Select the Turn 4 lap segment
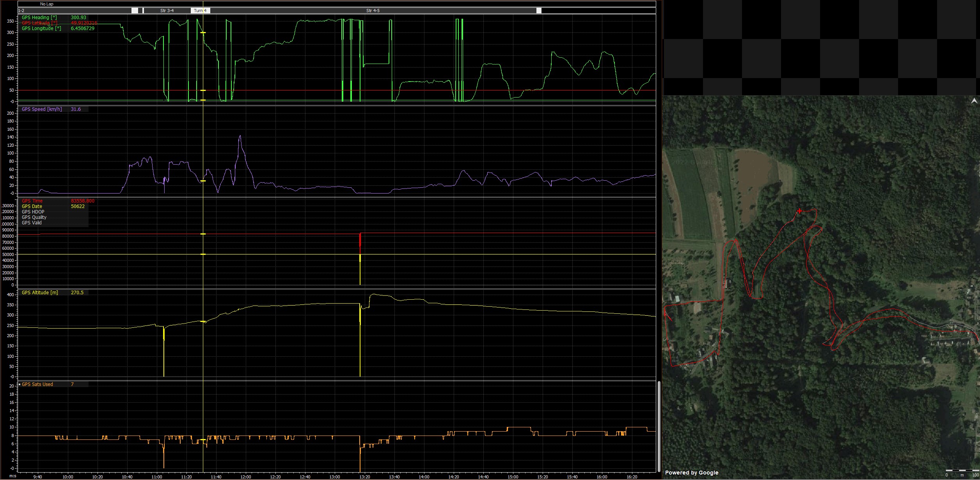The height and width of the screenshot is (480, 980). pyautogui.click(x=200, y=11)
